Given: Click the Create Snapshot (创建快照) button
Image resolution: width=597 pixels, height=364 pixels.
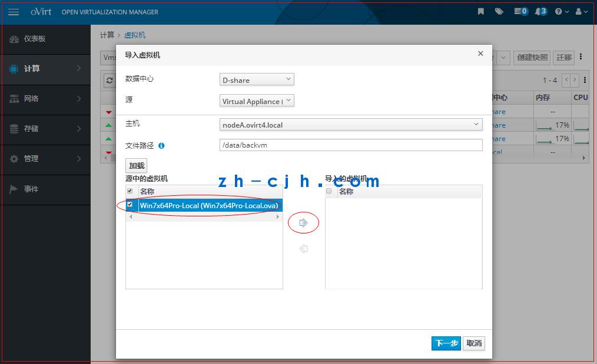Looking at the screenshot, I should click(x=532, y=58).
